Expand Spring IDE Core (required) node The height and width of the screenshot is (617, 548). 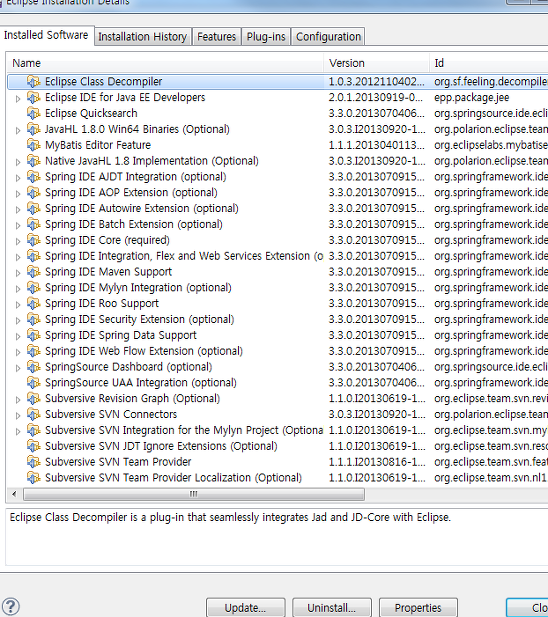point(18,241)
